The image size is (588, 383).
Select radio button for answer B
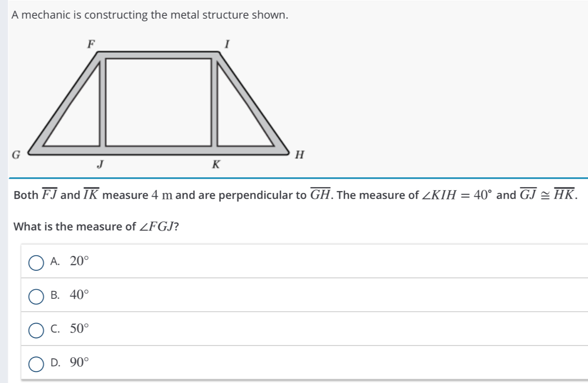tap(36, 296)
